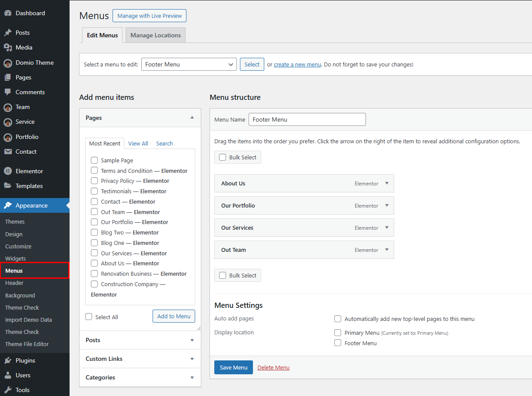Click the Templates icon

tap(9, 186)
